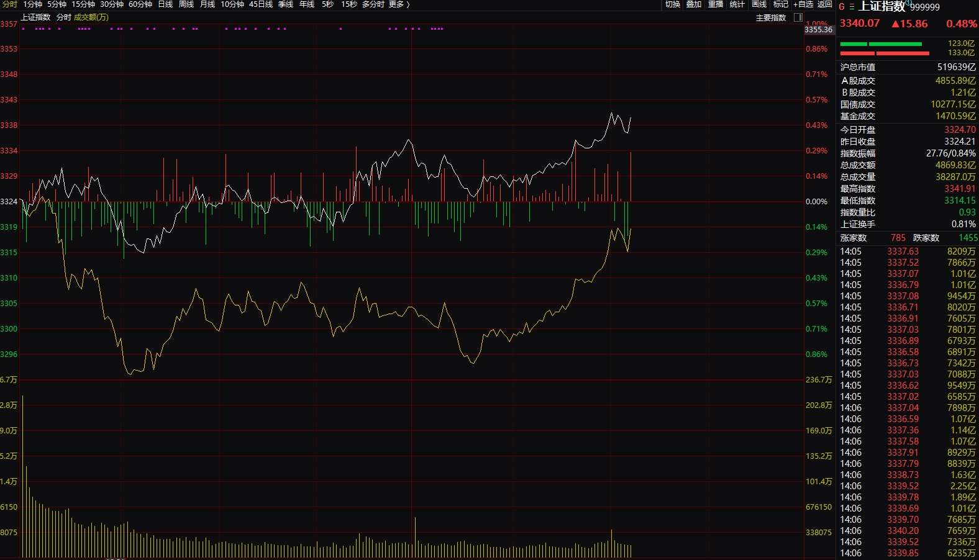This screenshot has height=560, width=979.
Task: Switch to the 日线 daily chart tab
Action: (x=165, y=4)
